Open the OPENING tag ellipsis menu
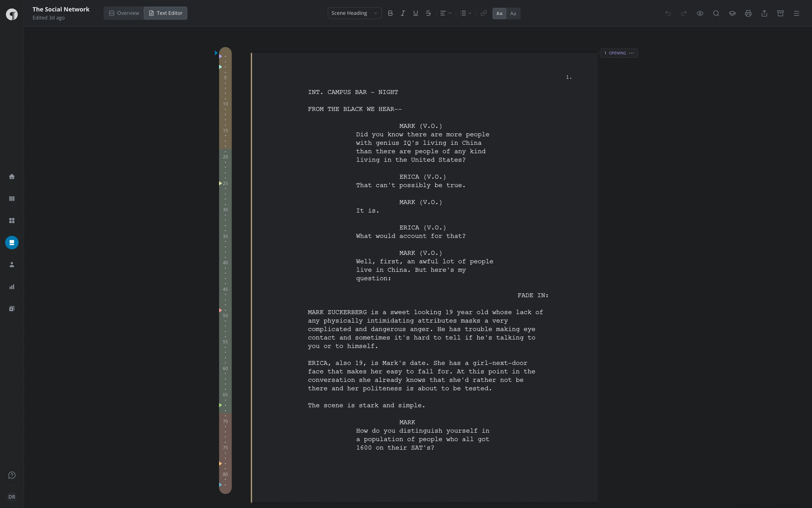The width and height of the screenshot is (812, 508). coord(631,53)
